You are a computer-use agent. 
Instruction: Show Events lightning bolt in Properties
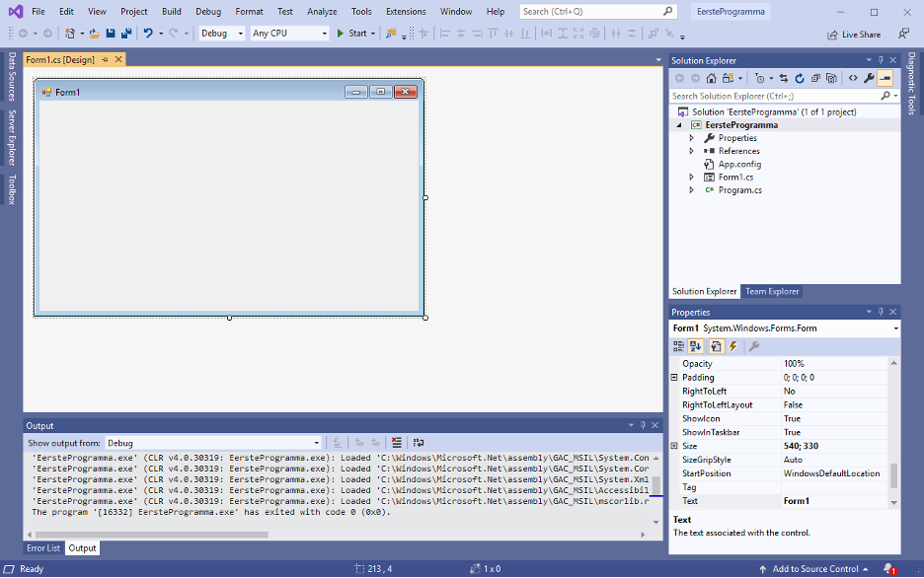[x=733, y=346]
